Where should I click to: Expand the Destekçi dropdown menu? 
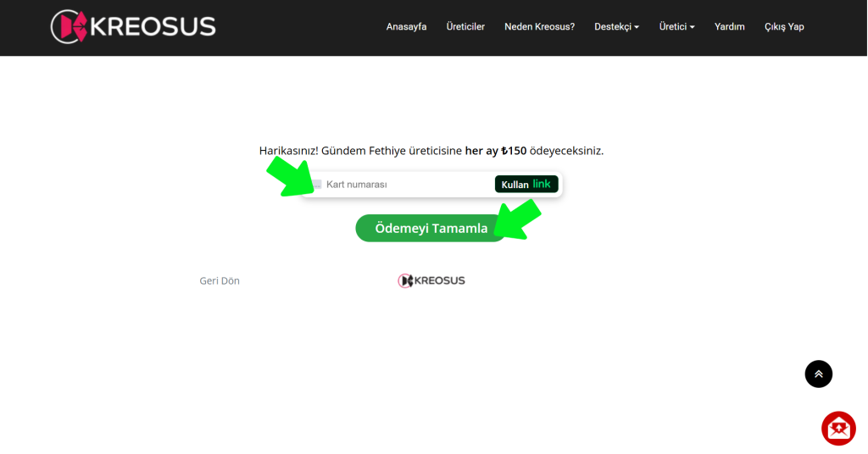click(x=616, y=27)
